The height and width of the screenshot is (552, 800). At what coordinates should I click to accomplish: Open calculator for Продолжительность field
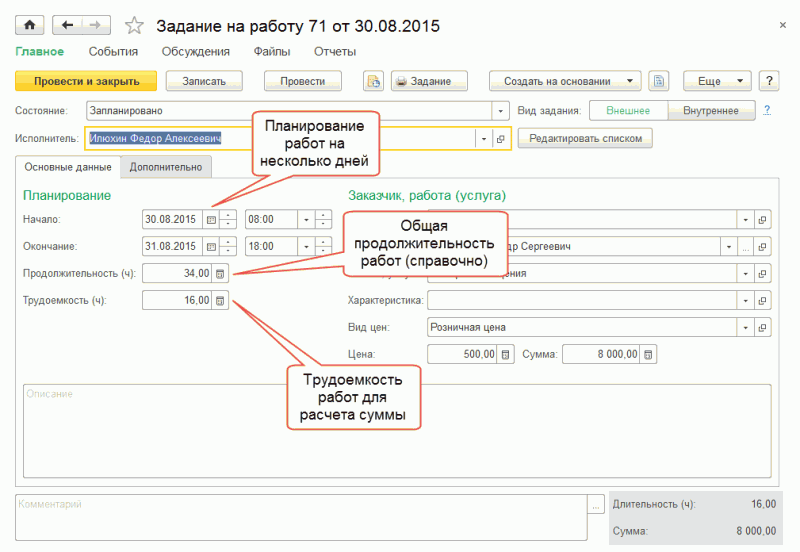point(221,273)
